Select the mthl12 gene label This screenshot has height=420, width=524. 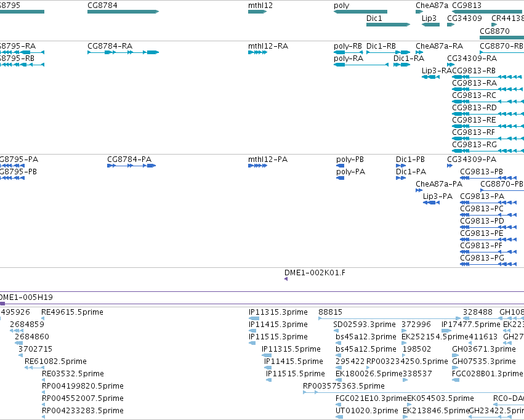(x=260, y=6)
